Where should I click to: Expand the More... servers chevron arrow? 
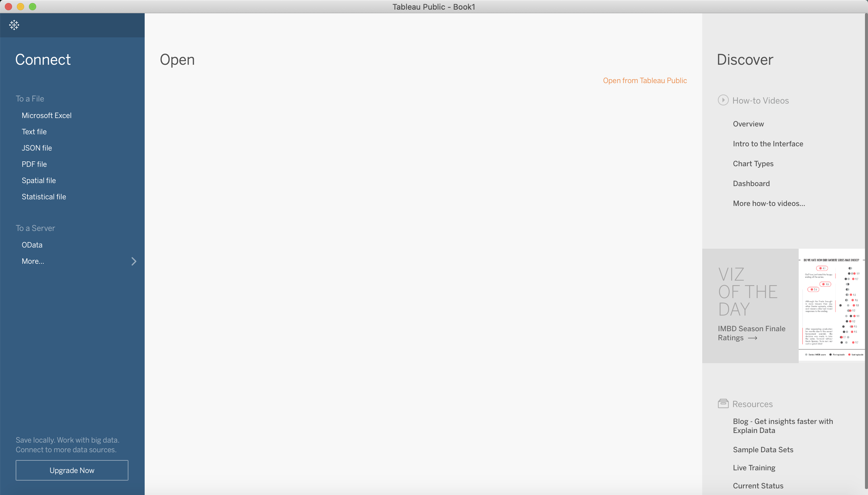[x=134, y=261]
